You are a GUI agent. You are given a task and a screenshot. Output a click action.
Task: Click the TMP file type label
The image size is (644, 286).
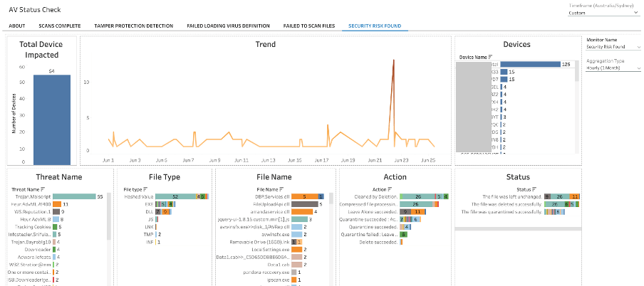149,234
